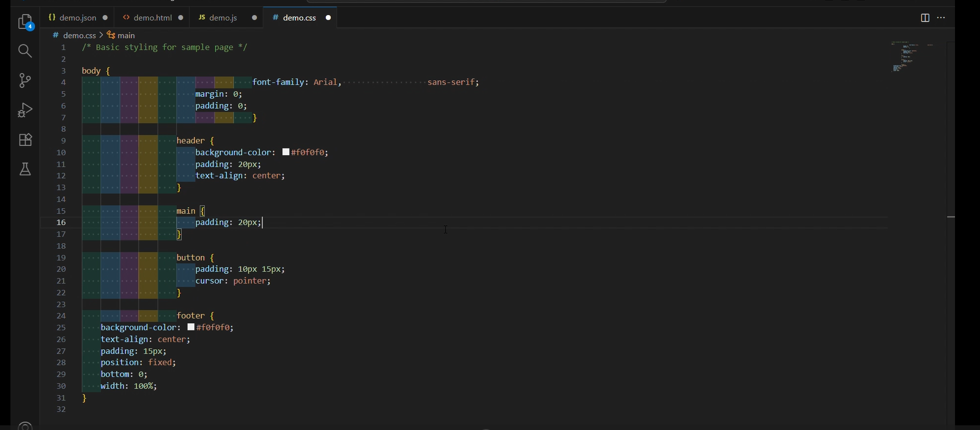Close demo.json via its unsaved dot

pos(106,18)
